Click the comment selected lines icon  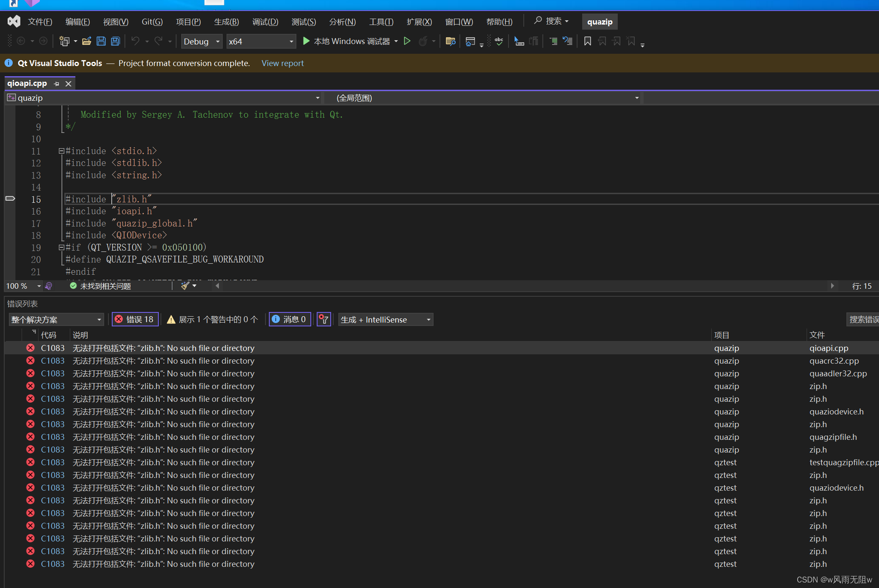tap(553, 41)
